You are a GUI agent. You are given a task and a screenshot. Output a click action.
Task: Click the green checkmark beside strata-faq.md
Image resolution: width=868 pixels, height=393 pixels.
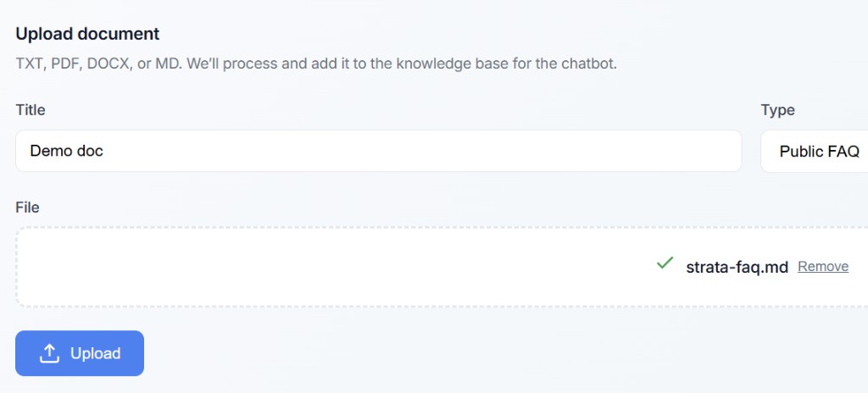point(665,264)
